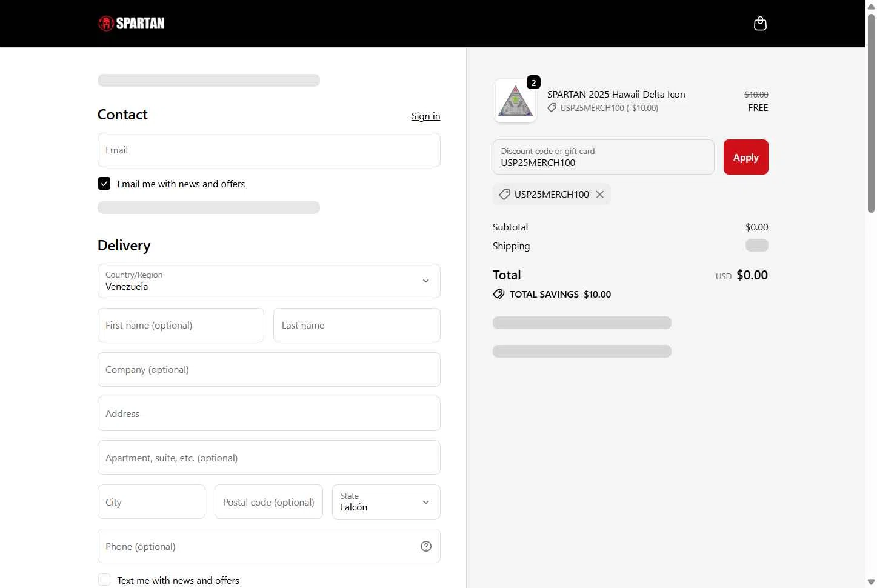Click the page scroll down arrow

point(871,582)
